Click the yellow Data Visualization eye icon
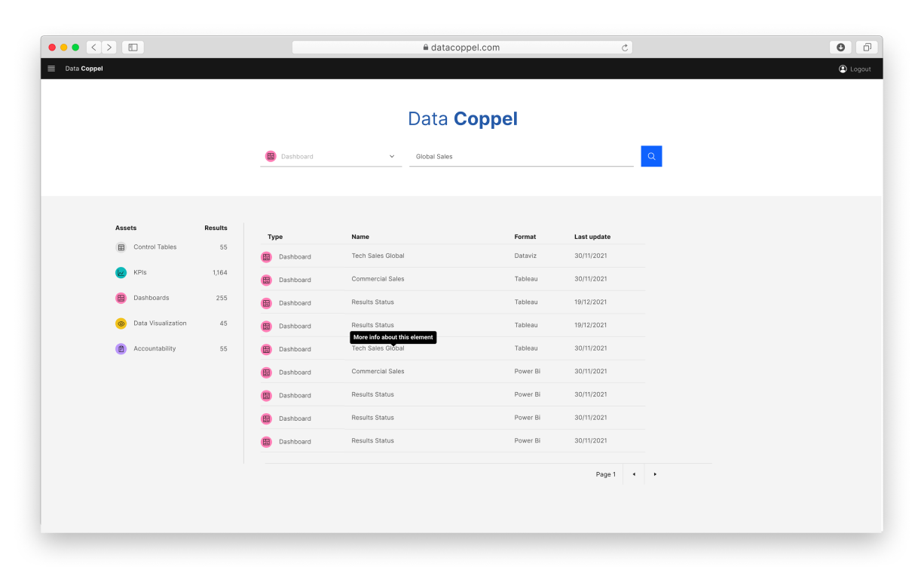The image size is (924, 567). (x=121, y=323)
